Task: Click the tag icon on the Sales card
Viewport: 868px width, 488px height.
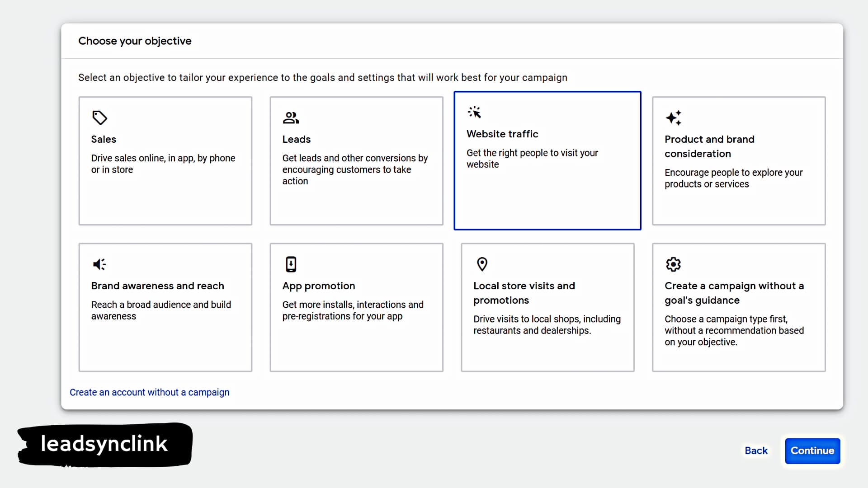Action: tap(99, 118)
